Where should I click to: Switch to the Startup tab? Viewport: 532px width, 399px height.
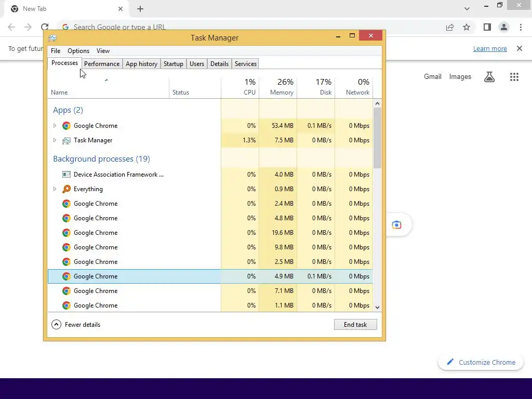click(x=174, y=64)
